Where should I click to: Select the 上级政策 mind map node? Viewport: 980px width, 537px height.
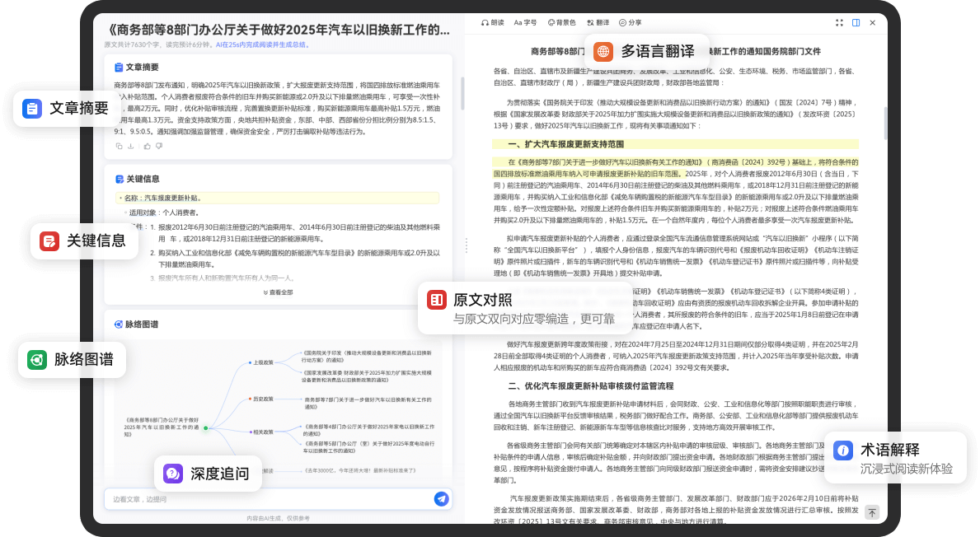click(x=262, y=362)
